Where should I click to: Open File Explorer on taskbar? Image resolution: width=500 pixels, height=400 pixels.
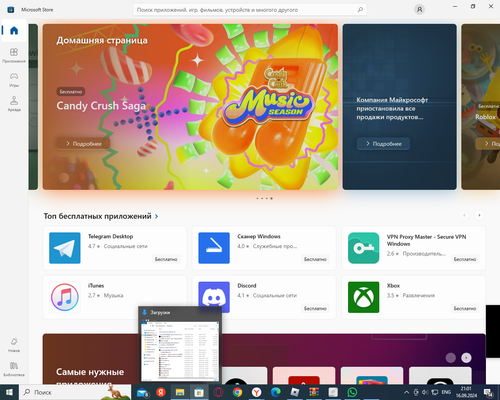click(180, 392)
